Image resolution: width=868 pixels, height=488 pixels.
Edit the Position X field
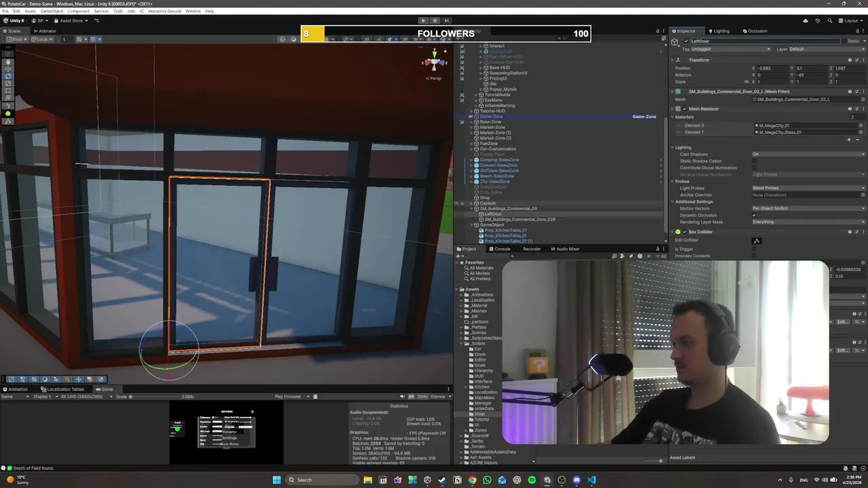point(774,68)
